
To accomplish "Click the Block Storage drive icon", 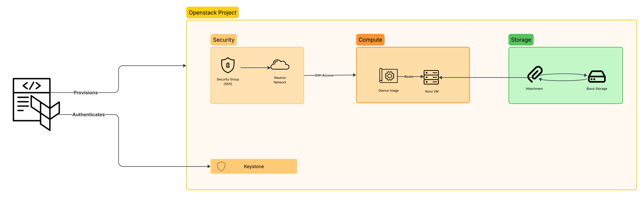I will coord(597,77).
